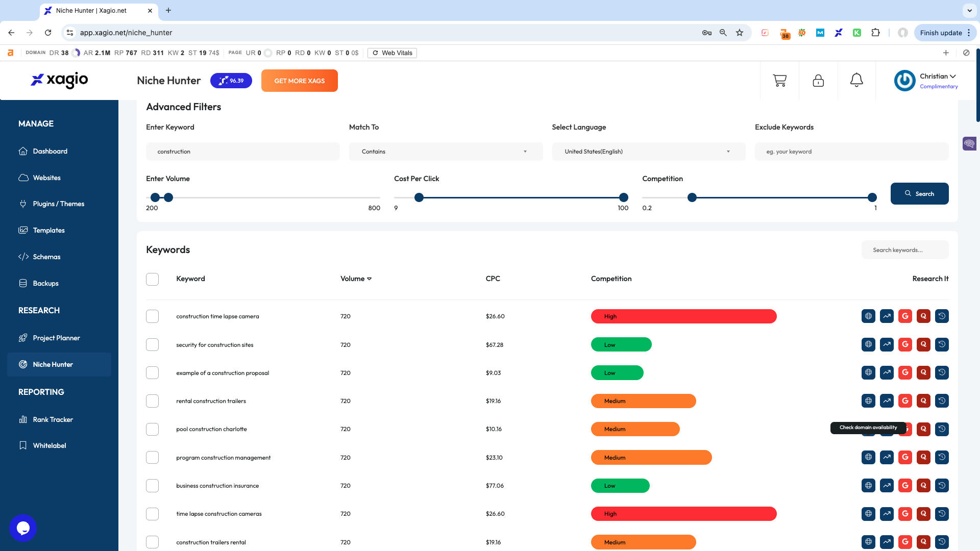Click Volume slider's left handle
The width and height of the screenshot is (980, 551).
[x=155, y=197]
